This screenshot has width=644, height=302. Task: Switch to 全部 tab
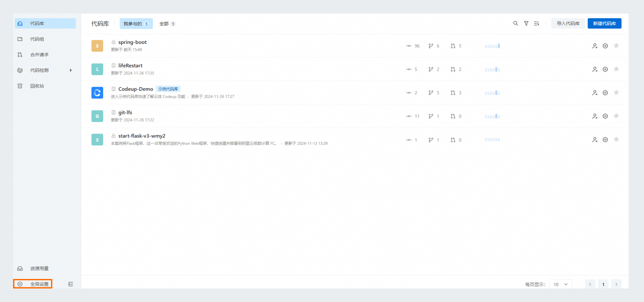(167, 24)
